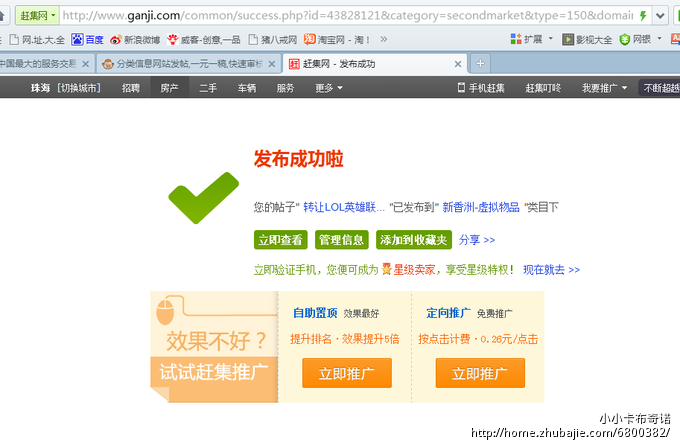
Task: Open the 新香洲-虚拟物品 category link
Action: [x=481, y=207]
